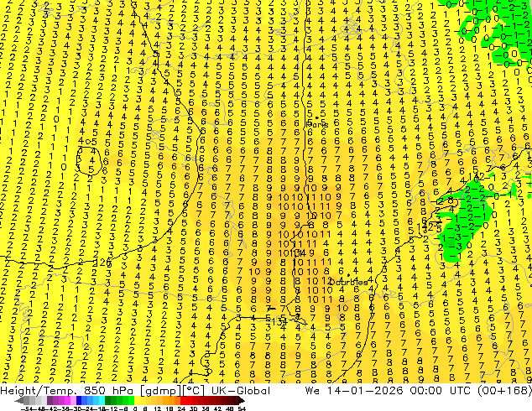The width and height of the screenshot is (532, 411).
Task: Click the yellow legend swatch
Action: coord(137,400)
